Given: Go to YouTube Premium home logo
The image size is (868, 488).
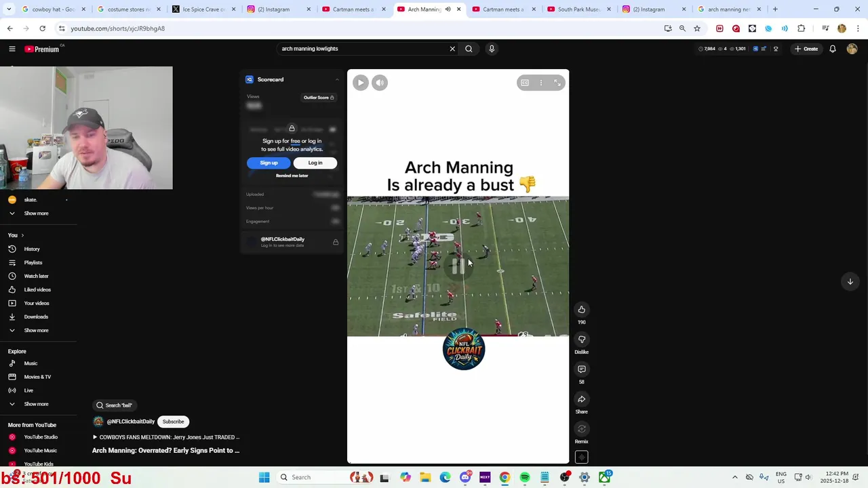Looking at the screenshot, I should pyautogui.click(x=42, y=49).
